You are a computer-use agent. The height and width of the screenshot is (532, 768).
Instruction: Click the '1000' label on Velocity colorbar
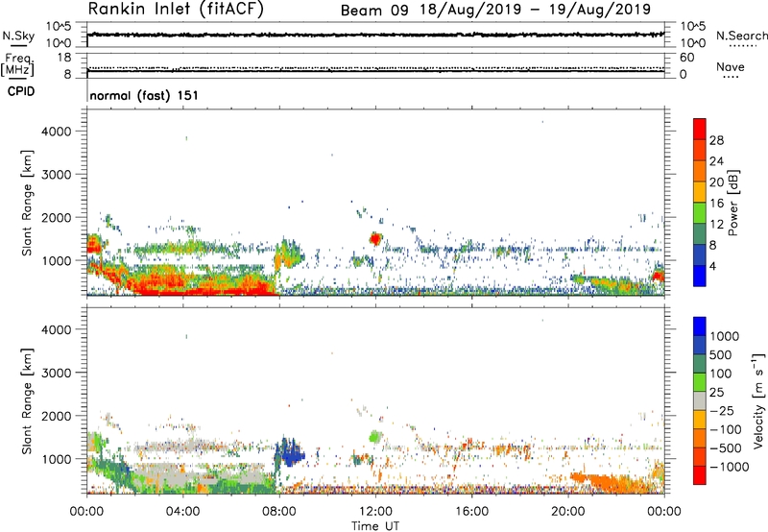tap(725, 336)
